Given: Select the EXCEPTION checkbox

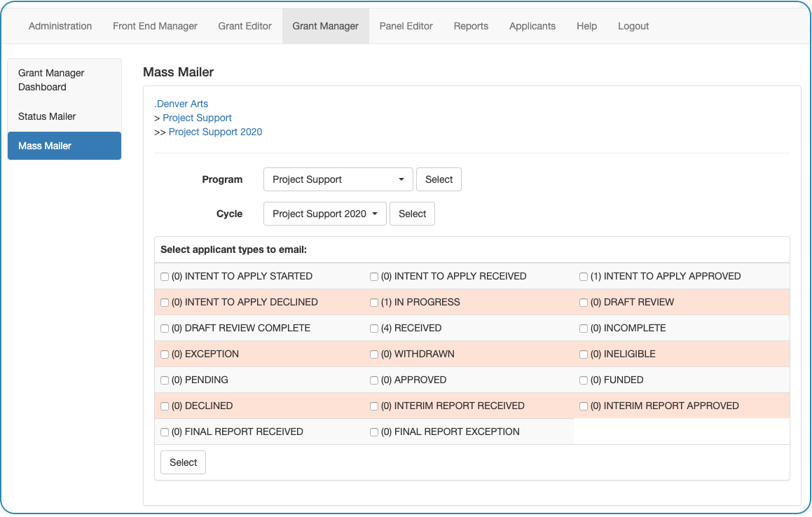Looking at the screenshot, I should (165, 354).
